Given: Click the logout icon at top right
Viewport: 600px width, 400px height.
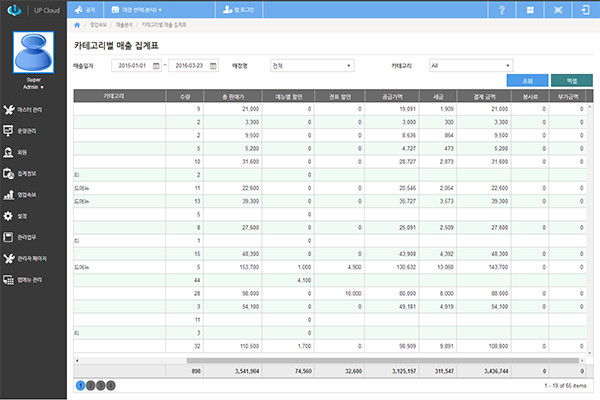Looking at the screenshot, I should (584, 8).
